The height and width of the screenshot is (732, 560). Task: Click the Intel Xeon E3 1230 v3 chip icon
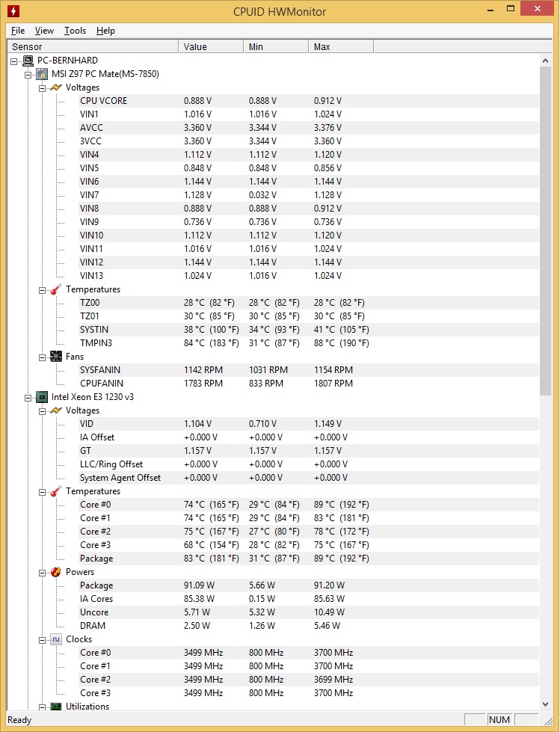click(42, 397)
